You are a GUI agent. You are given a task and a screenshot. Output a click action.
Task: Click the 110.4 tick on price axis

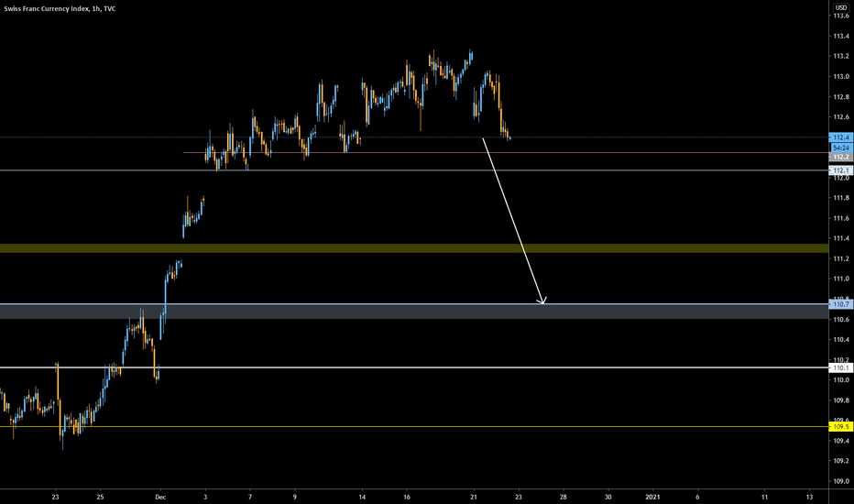click(840, 339)
